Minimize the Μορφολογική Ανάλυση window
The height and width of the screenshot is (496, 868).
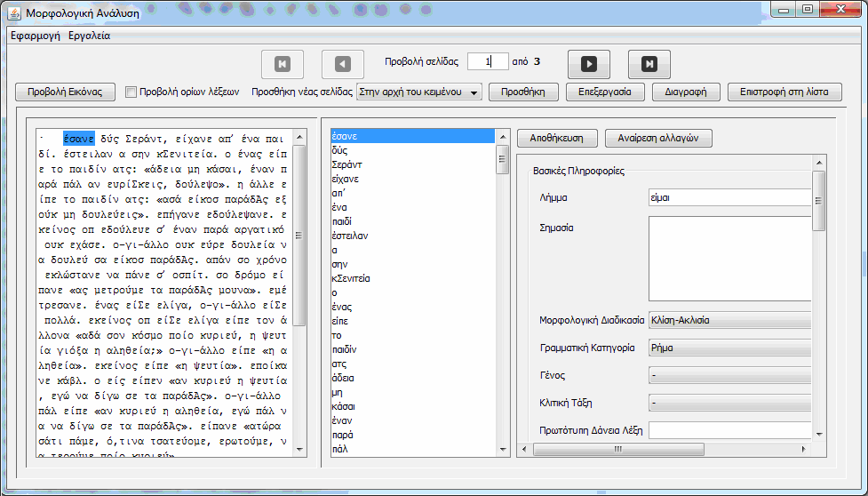point(784,10)
